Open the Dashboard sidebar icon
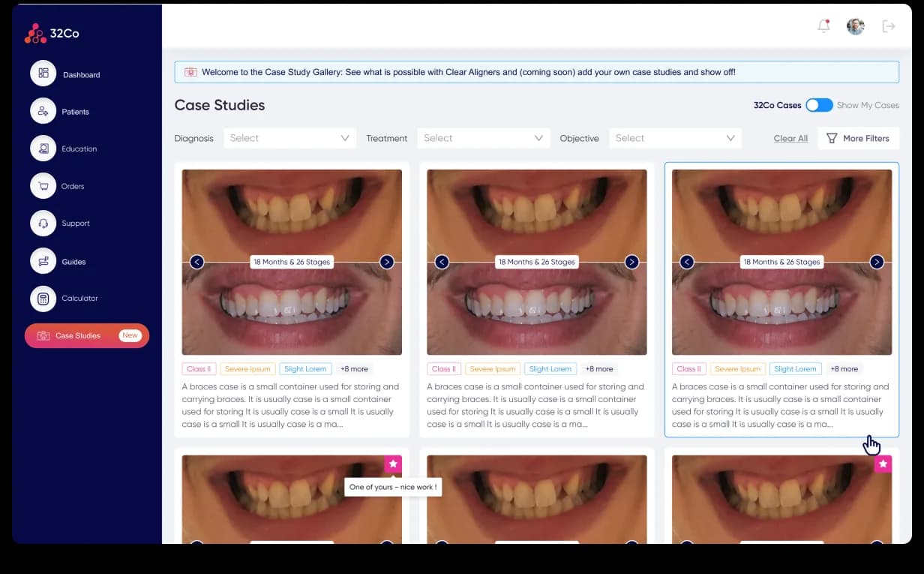Image resolution: width=924 pixels, height=574 pixels. [43, 74]
